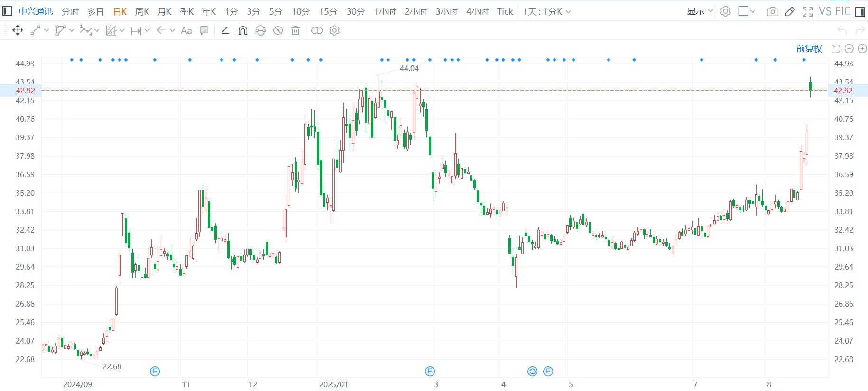Select the polyline/channel drawing tool

(x=60, y=30)
